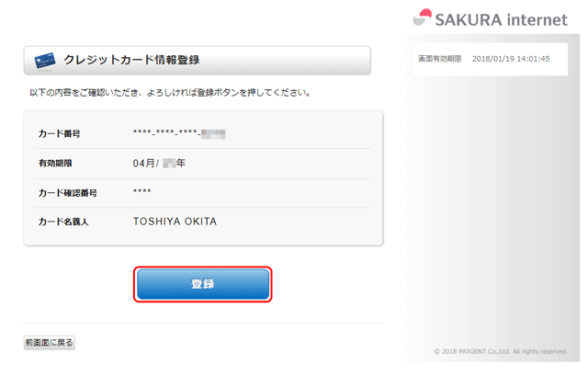Click the credit card icon in header
Screen dimensions: 588x376
[x=45, y=61]
